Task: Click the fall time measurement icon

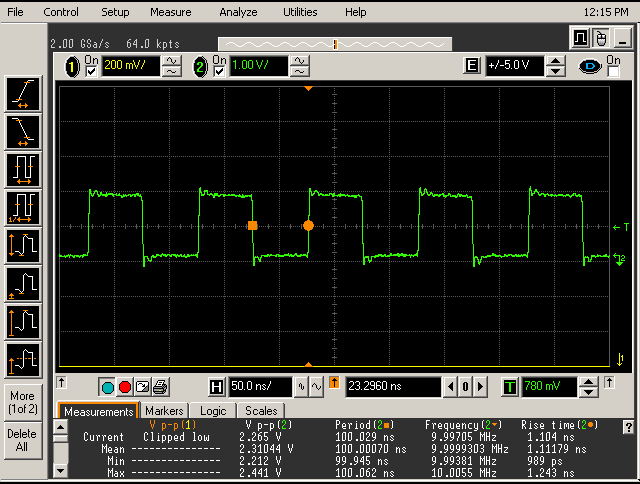Action: tap(23, 130)
